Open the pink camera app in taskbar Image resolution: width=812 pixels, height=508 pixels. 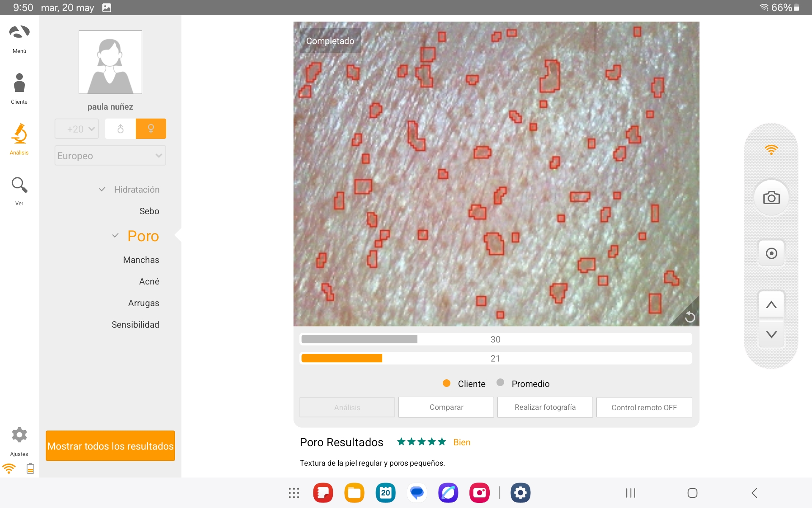[x=480, y=493]
